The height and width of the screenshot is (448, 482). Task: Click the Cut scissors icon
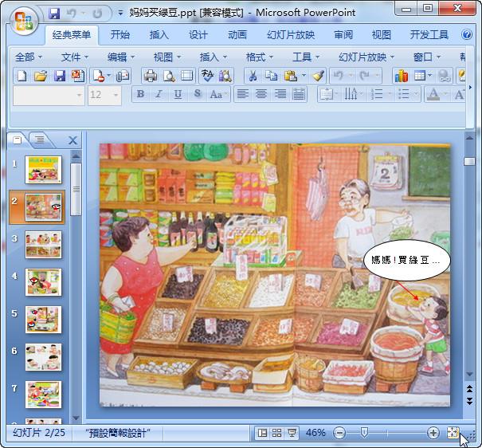pos(253,76)
